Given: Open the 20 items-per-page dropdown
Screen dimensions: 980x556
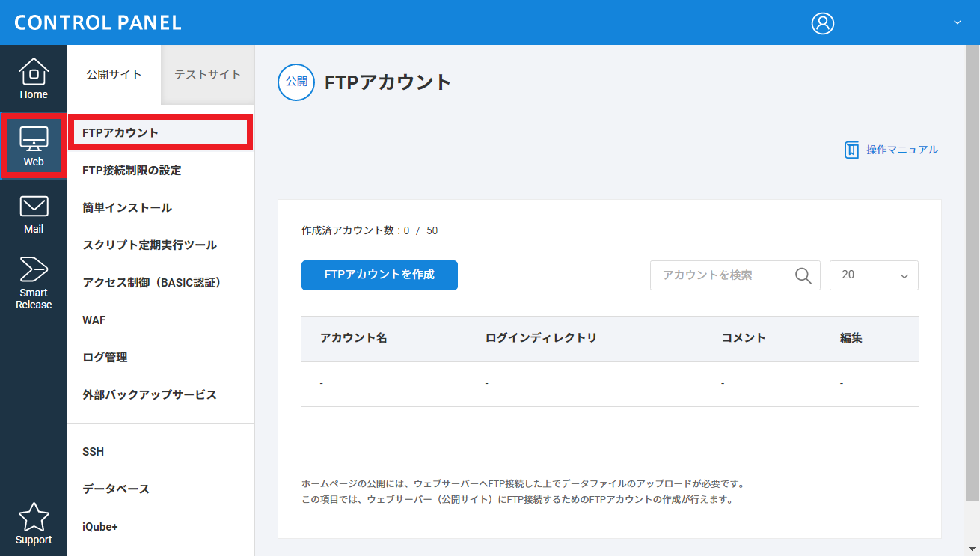Looking at the screenshot, I should (874, 275).
